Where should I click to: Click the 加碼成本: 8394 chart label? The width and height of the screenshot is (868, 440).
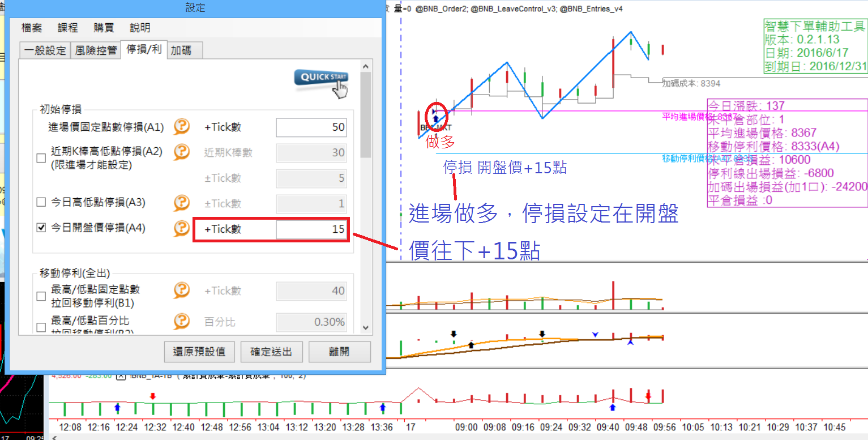click(x=692, y=83)
